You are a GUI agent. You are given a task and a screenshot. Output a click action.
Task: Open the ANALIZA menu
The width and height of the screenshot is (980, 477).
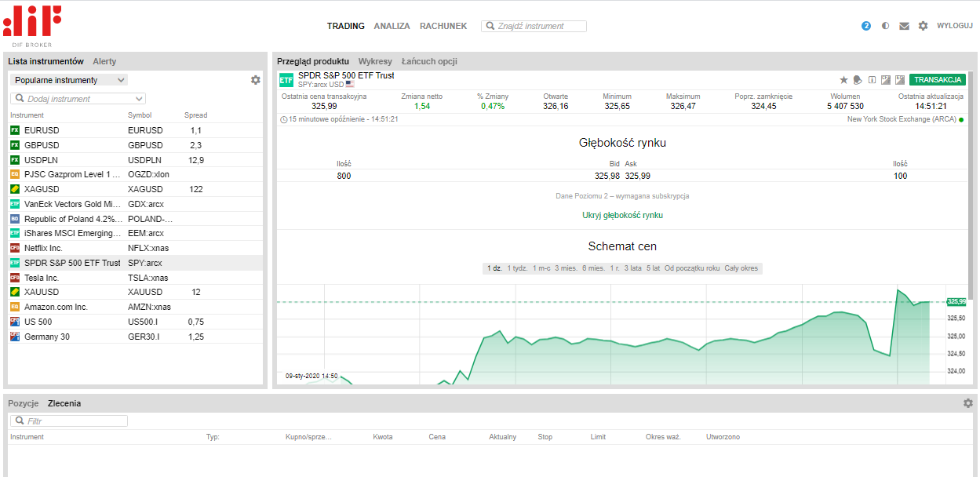coord(392,26)
